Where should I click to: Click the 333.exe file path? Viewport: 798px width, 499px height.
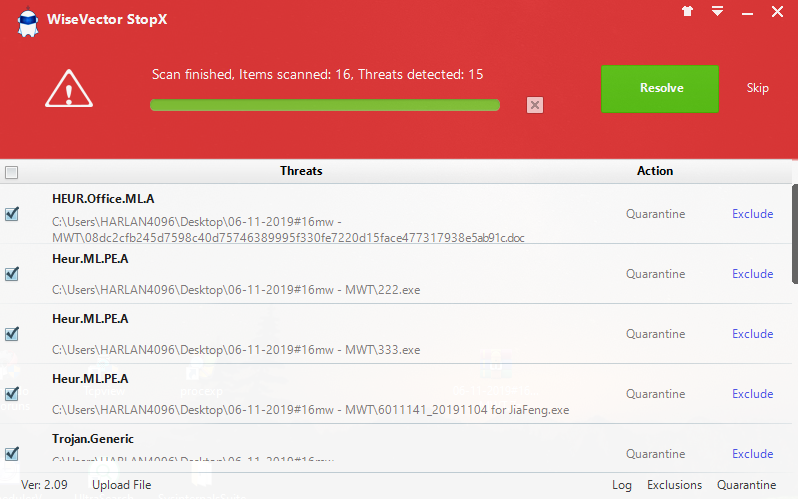pos(236,350)
